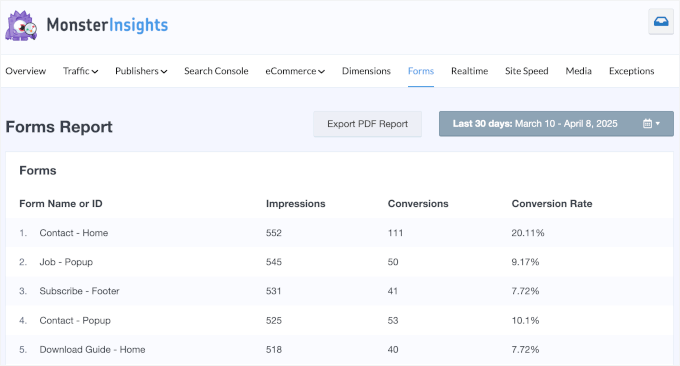Select the Forms tab
The height and width of the screenshot is (366, 680).
pos(421,71)
